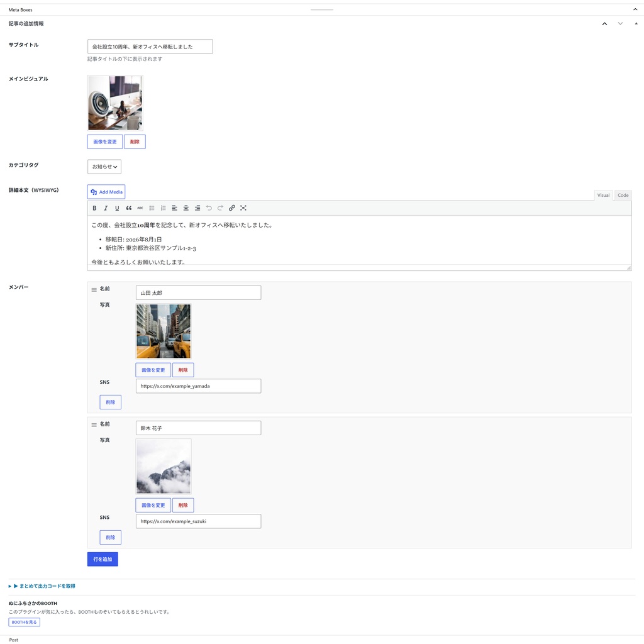This screenshot has height=644, width=644.
Task: Change 鈴木 花子's photo
Action: coord(153,505)
